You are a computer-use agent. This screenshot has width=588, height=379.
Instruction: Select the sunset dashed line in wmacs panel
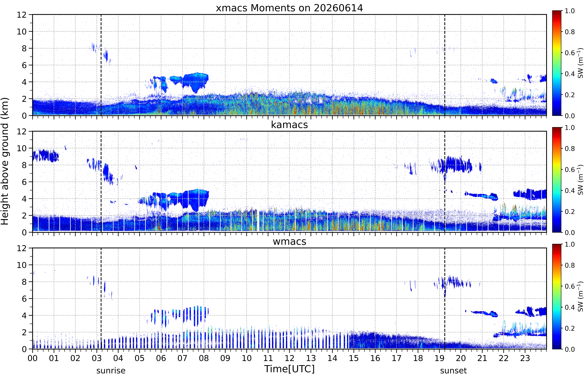(x=445, y=299)
